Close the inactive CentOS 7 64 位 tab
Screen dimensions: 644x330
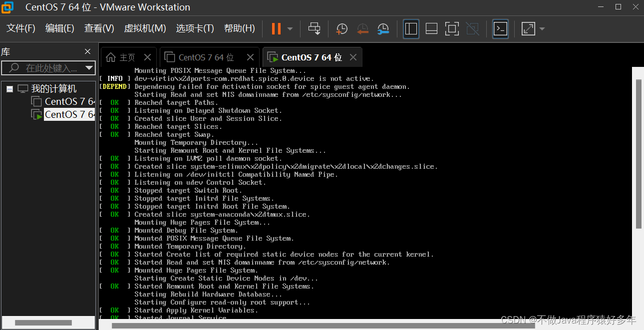tap(250, 57)
